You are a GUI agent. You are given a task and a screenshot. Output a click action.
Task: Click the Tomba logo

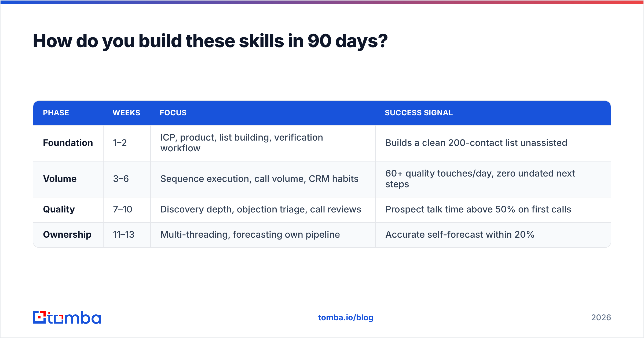click(67, 317)
